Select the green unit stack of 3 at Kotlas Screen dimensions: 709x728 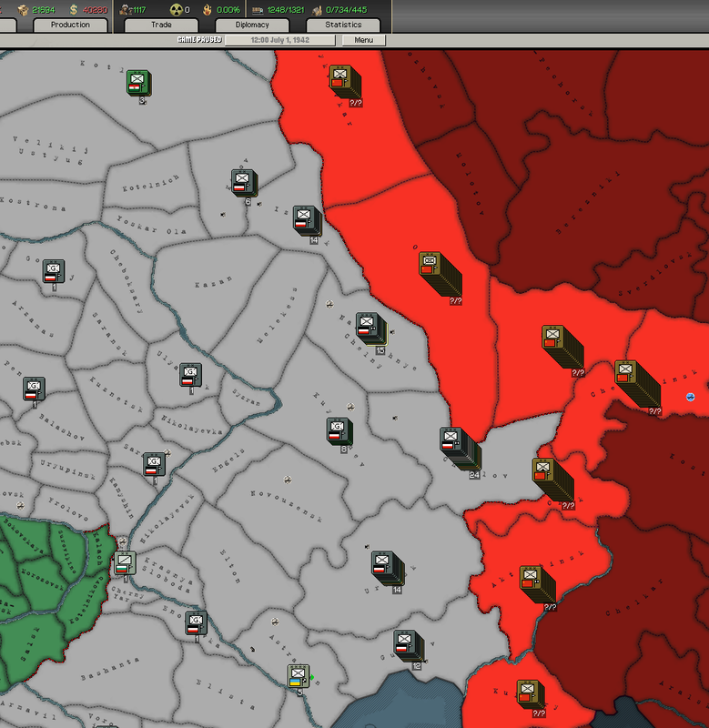click(138, 84)
